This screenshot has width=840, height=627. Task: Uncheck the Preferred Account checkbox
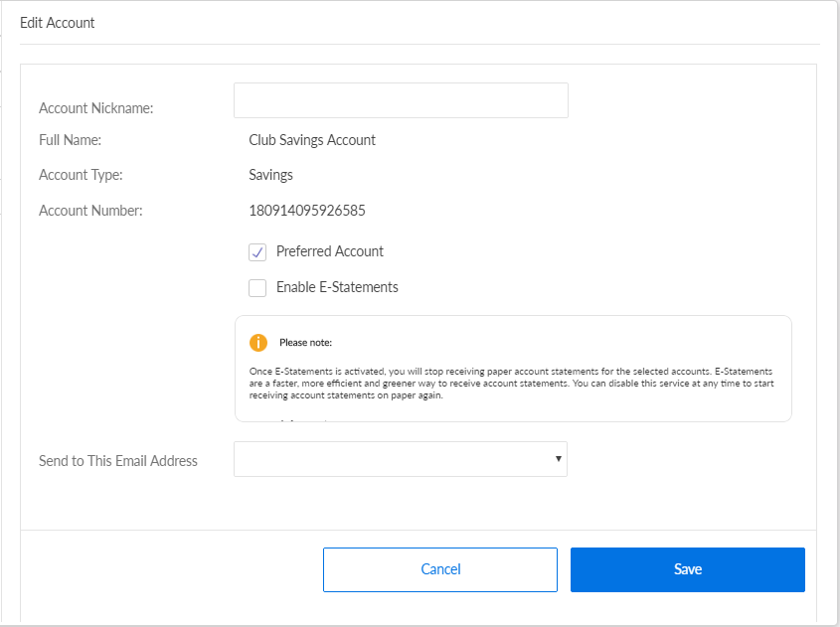pos(257,252)
